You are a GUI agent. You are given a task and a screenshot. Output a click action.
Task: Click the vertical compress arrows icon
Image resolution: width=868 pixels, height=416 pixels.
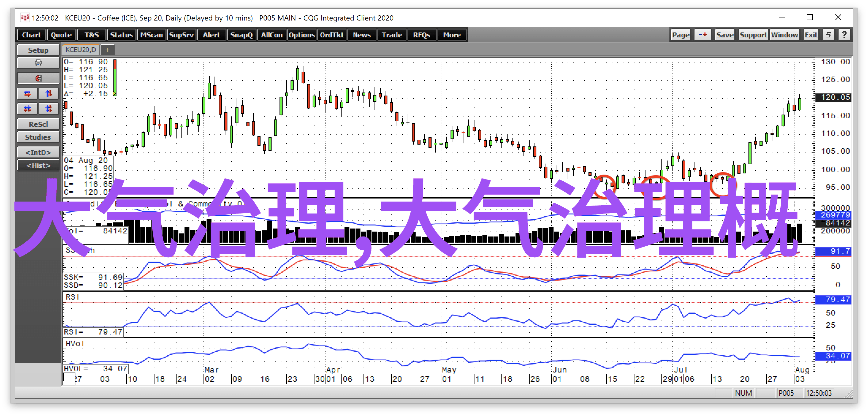[48, 108]
